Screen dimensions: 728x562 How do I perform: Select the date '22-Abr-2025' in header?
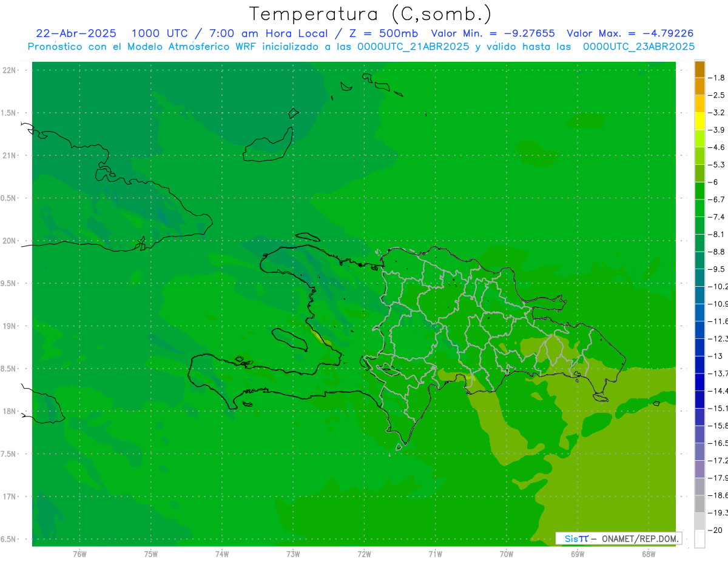pyautogui.click(x=77, y=33)
